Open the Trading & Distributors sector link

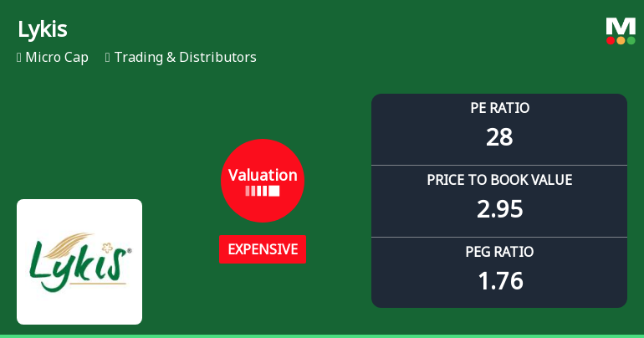(x=185, y=58)
